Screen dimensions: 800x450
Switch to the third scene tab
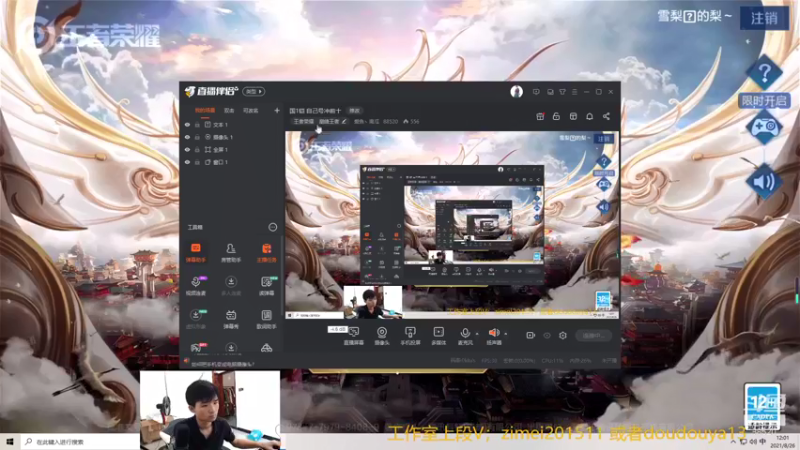pyautogui.click(x=251, y=110)
